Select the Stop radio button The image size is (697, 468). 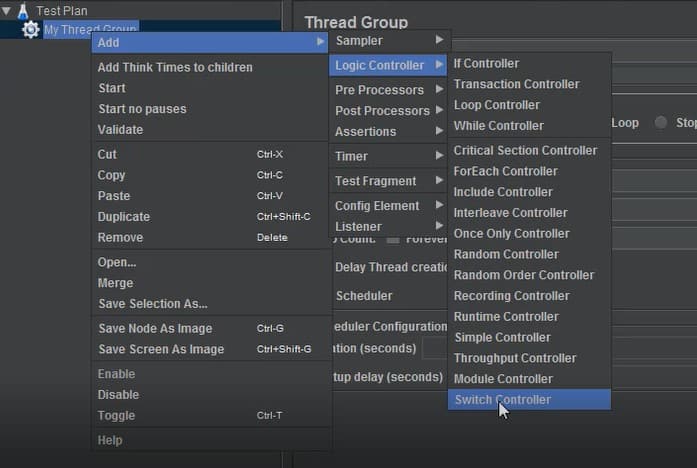pos(661,122)
